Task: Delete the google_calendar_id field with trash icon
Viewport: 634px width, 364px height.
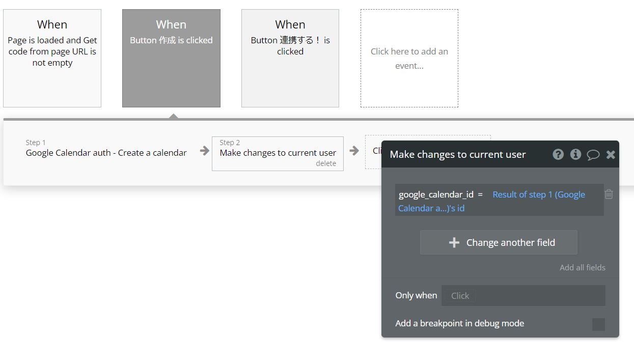Action: tap(609, 194)
